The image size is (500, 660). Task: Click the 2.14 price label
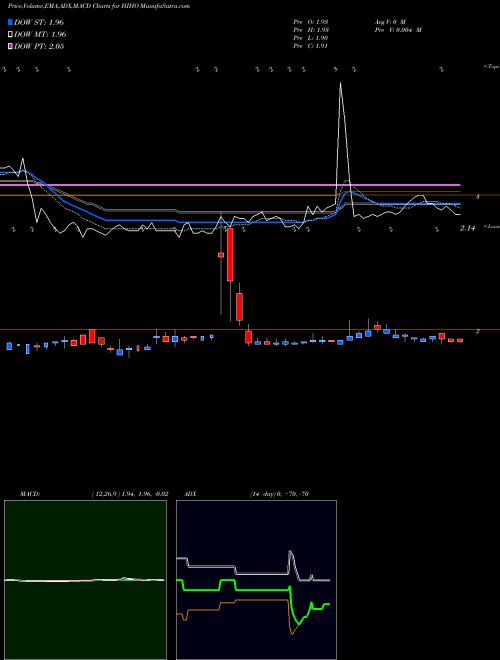(x=467, y=228)
